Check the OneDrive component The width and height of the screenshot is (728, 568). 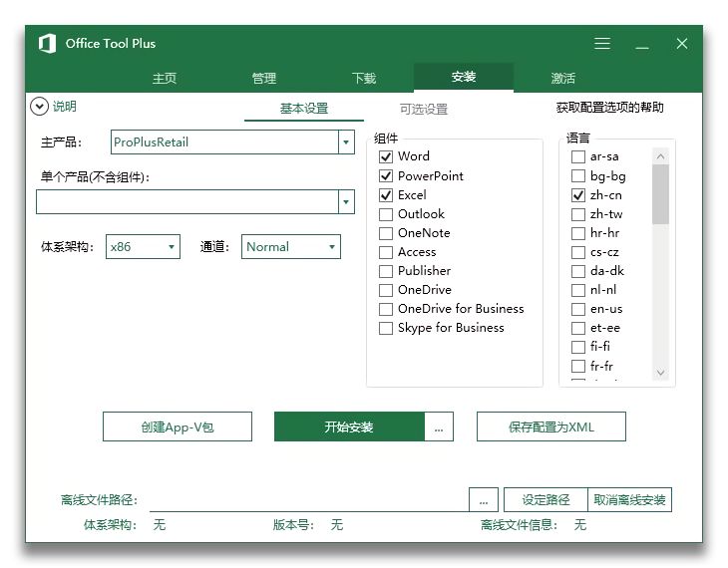point(386,290)
